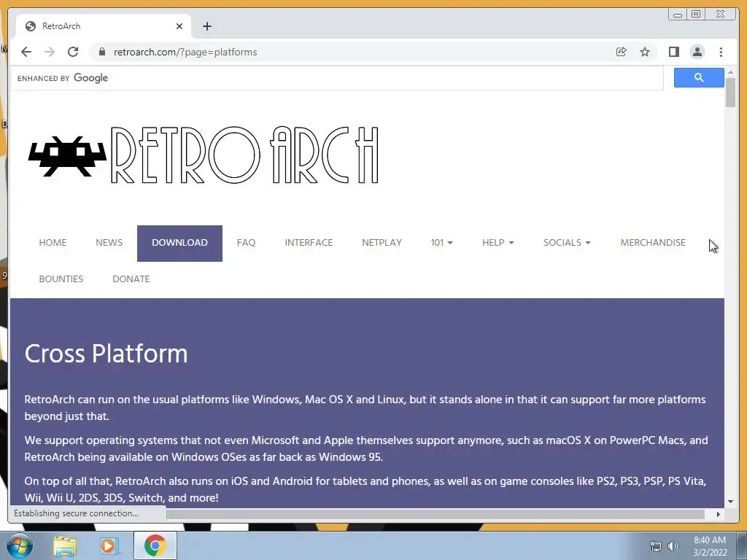This screenshot has width=747, height=560.
Task: Open the NETPLAY page
Action: tap(382, 242)
